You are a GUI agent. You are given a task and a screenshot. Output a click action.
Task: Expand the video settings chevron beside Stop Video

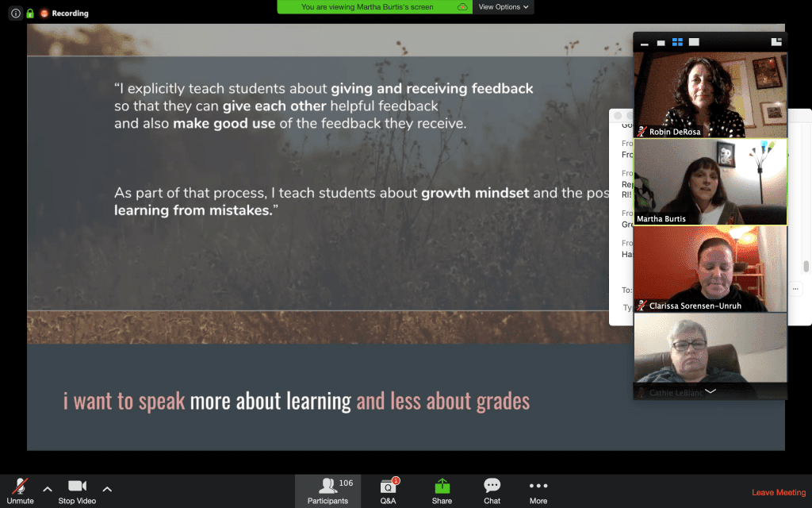pyautogui.click(x=106, y=490)
